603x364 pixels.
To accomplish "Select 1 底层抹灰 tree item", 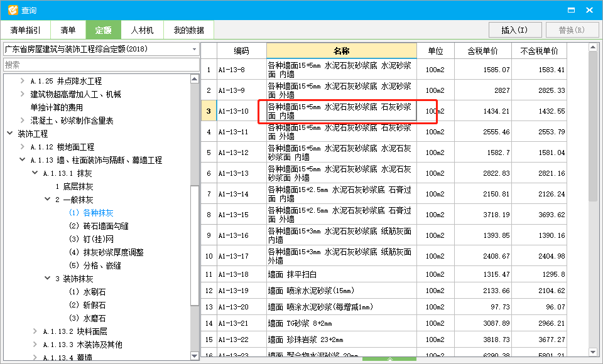I will 74,187.
